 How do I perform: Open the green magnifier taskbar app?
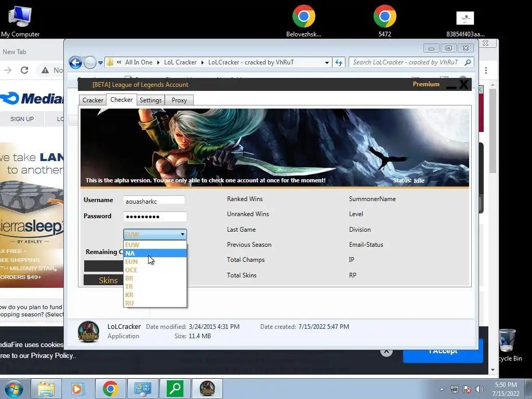175,389
